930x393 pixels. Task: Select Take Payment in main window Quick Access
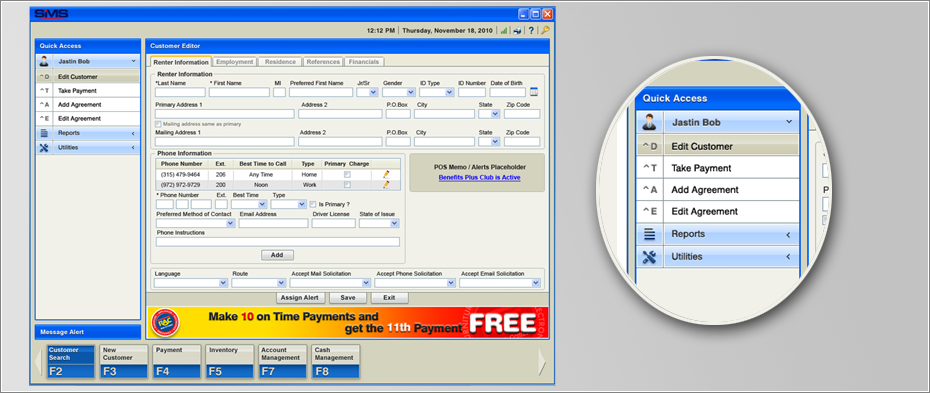point(88,91)
